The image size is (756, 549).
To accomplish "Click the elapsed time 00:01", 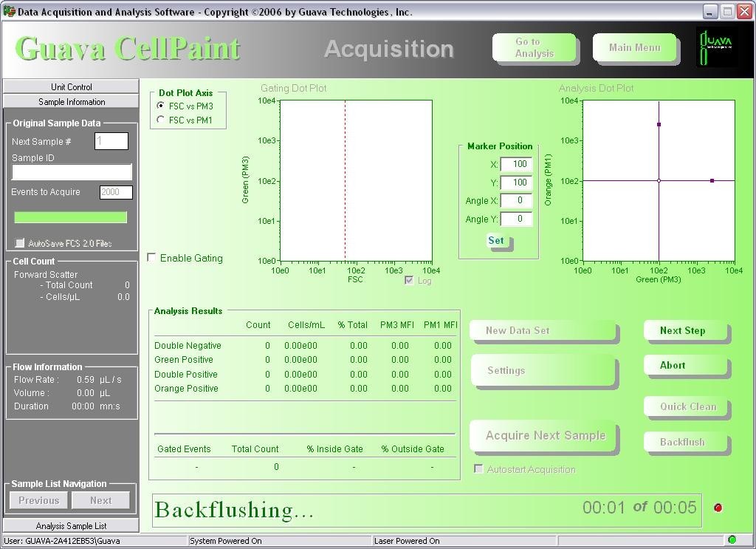I will pos(604,508).
